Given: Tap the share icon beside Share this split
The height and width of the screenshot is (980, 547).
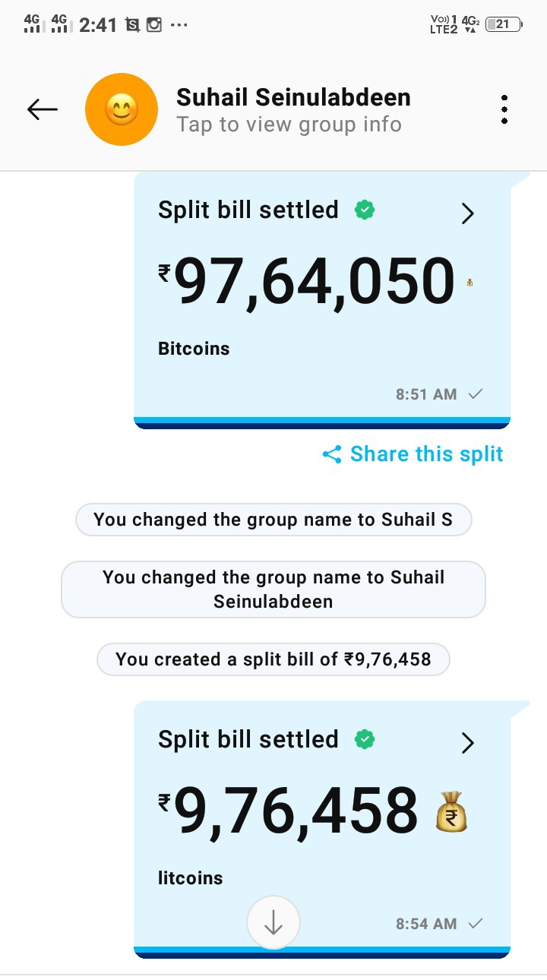Looking at the screenshot, I should [332, 455].
